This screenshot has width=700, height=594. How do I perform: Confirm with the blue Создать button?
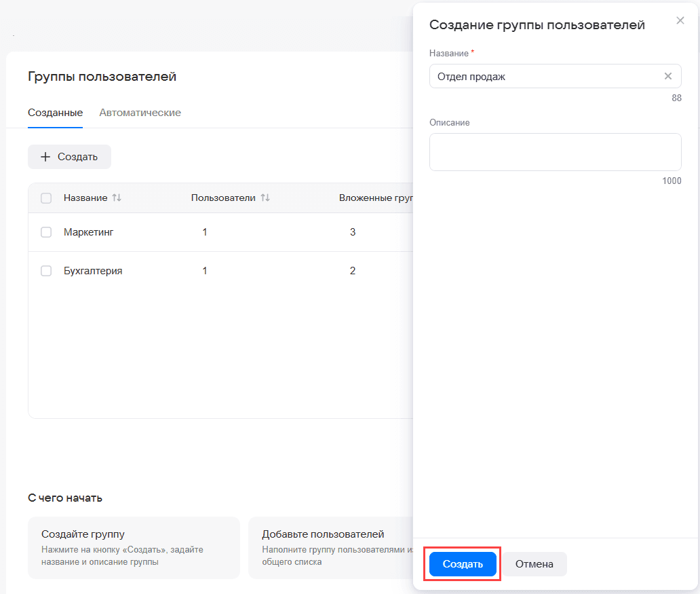coord(463,564)
